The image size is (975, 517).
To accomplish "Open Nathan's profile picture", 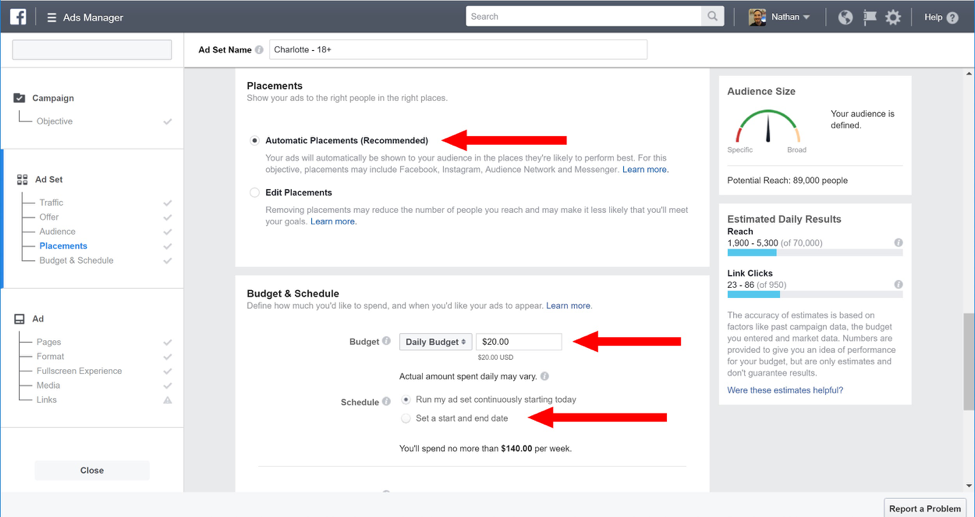I will pos(757,17).
